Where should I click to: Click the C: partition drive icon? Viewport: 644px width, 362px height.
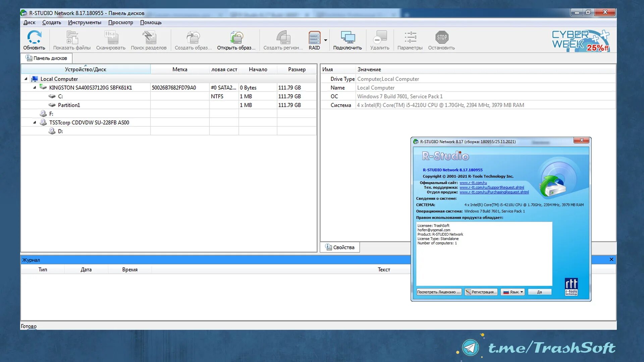(52, 96)
